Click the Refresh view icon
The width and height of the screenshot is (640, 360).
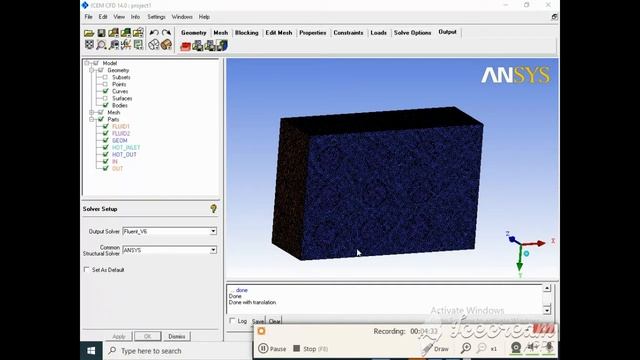point(138,45)
